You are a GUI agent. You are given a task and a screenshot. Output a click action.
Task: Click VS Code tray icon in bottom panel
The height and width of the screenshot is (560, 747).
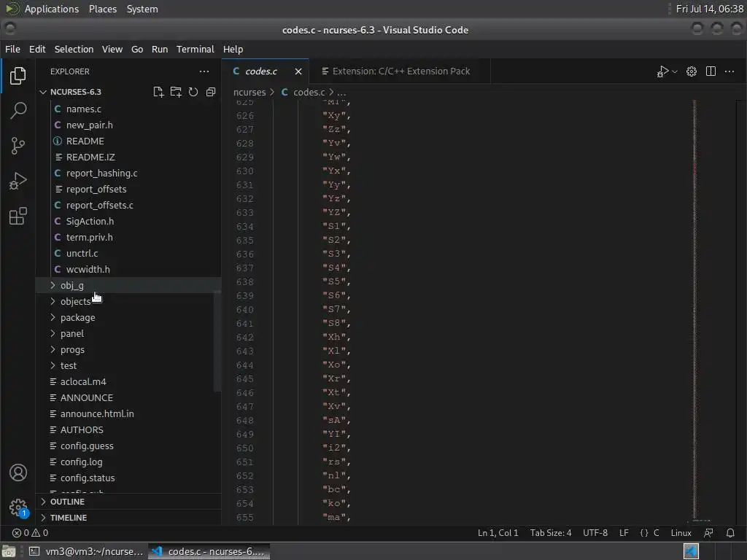[691, 551]
